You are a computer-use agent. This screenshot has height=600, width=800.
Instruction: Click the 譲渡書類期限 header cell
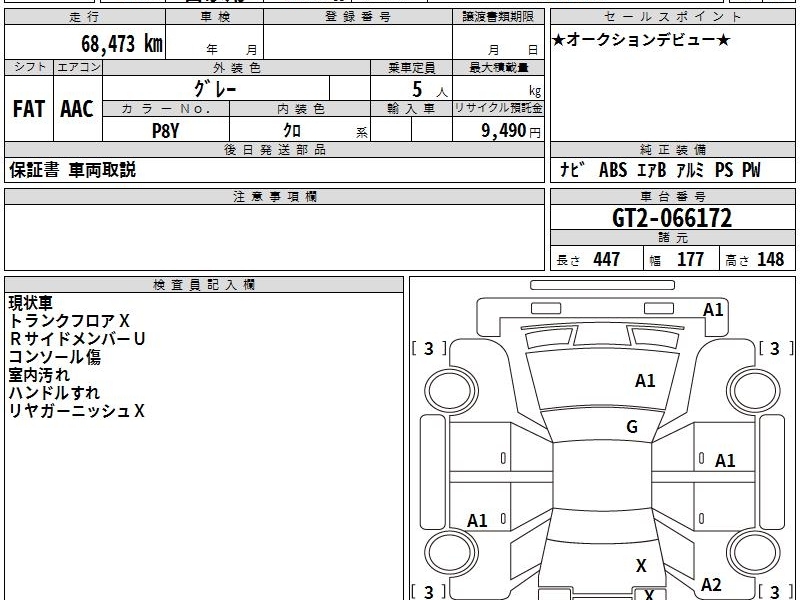click(x=498, y=17)
